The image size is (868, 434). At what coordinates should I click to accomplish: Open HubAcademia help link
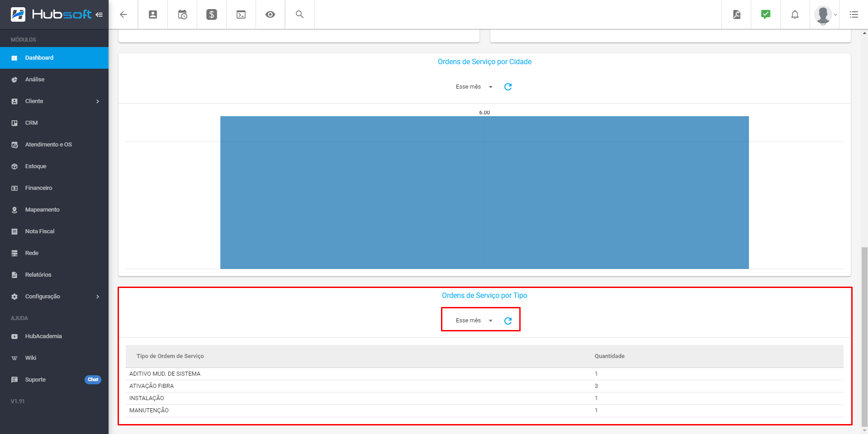(54, 336)
